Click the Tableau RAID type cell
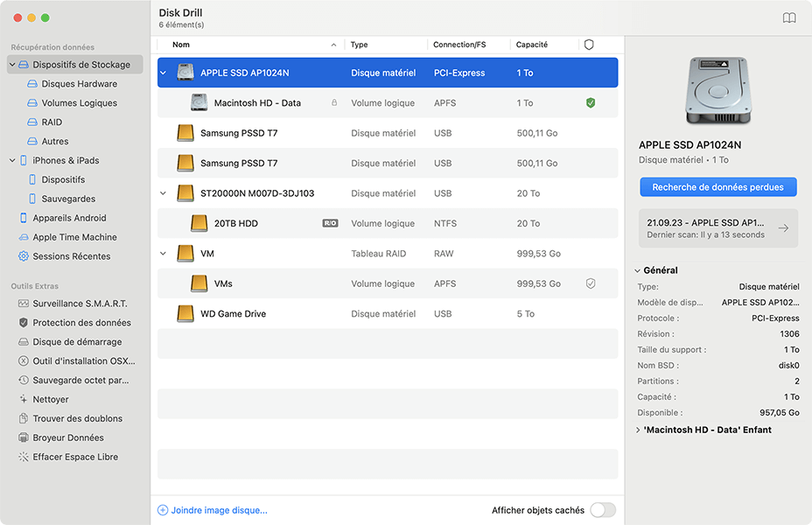Image resolution: width=812 pixels, height=525 pixels. [x=379, y=253]
